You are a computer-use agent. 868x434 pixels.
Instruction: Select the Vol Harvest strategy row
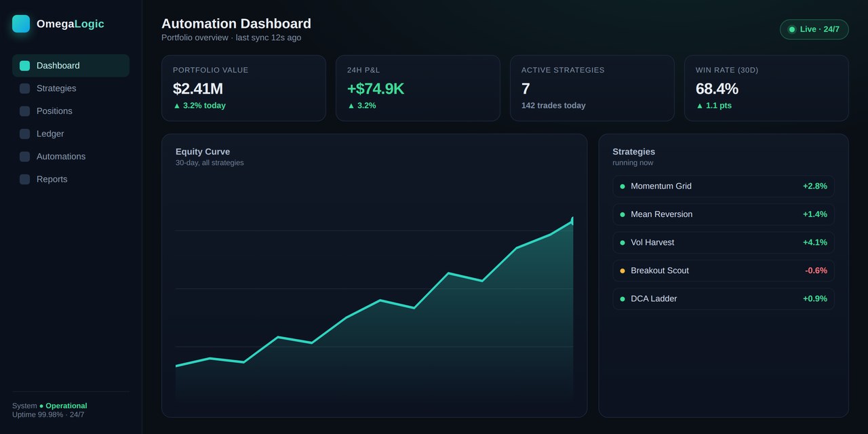point(724,242)
